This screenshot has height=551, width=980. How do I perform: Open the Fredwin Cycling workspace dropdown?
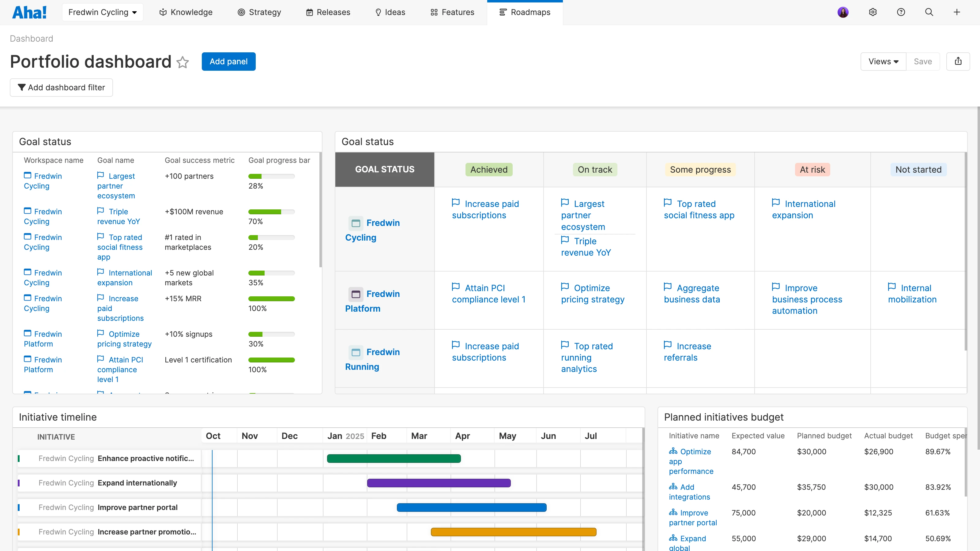coord(102,12)
